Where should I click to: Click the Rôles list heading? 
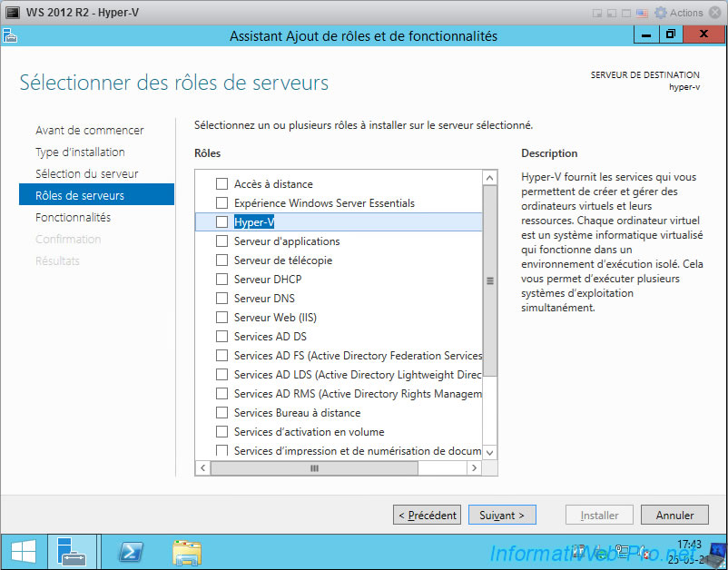pyautogui.click(x=208, y=153)
